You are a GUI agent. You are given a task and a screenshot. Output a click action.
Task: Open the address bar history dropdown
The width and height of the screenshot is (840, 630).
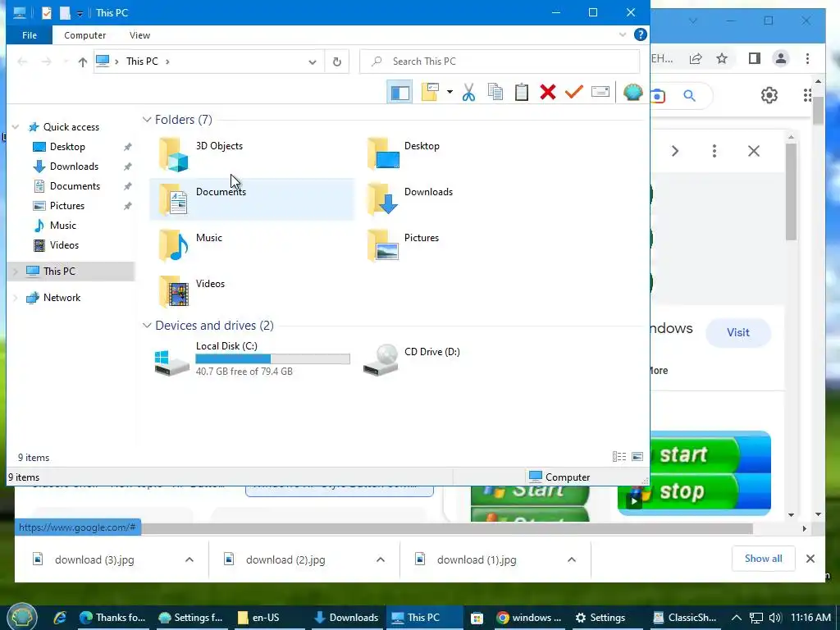pyautogui.click(x=313, y=62)
